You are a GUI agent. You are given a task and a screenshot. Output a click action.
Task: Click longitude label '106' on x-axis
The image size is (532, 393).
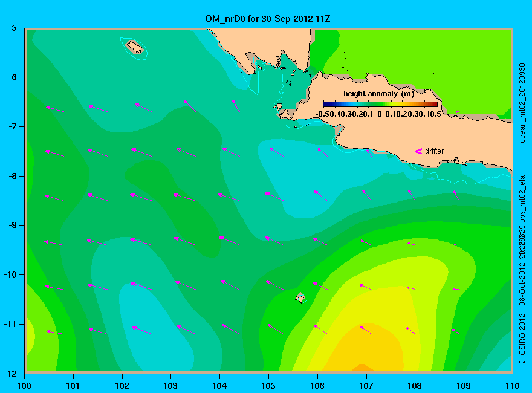(317, 386)
